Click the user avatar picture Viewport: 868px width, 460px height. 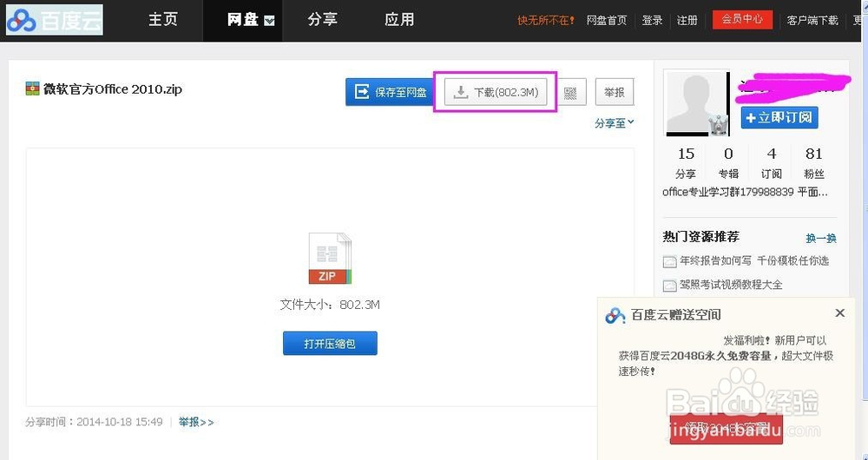tap(696, 103)
